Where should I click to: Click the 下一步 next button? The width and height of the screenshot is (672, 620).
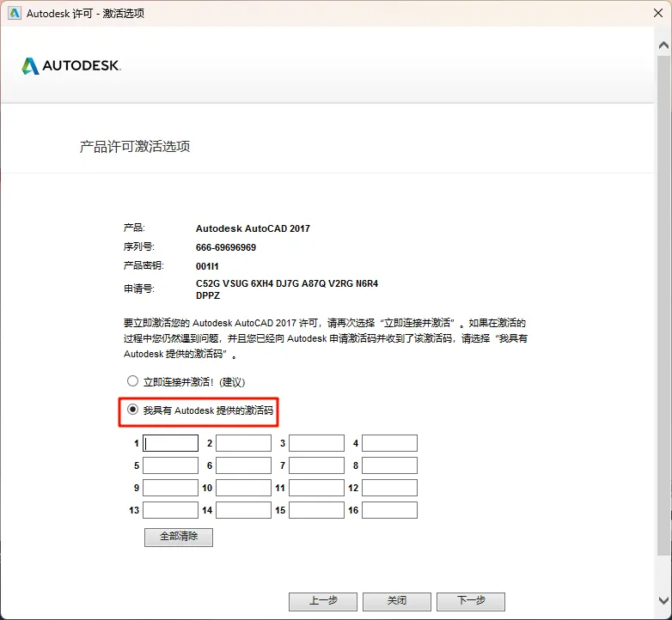click(471, 601)
